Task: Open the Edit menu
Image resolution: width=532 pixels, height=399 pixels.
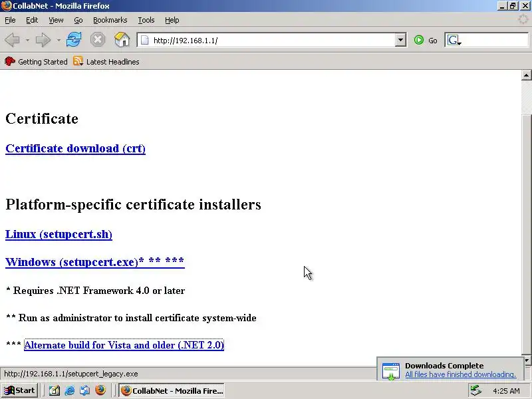Action: [32, 20]
